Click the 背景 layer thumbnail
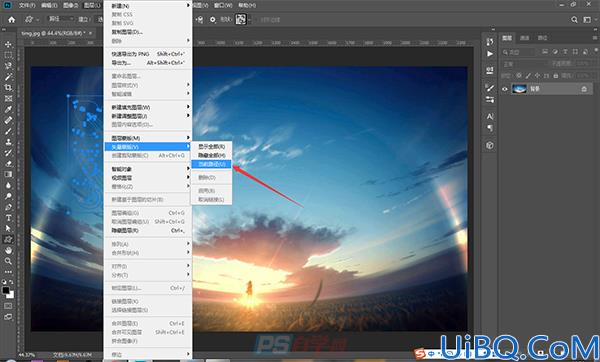 click(519, 89)
